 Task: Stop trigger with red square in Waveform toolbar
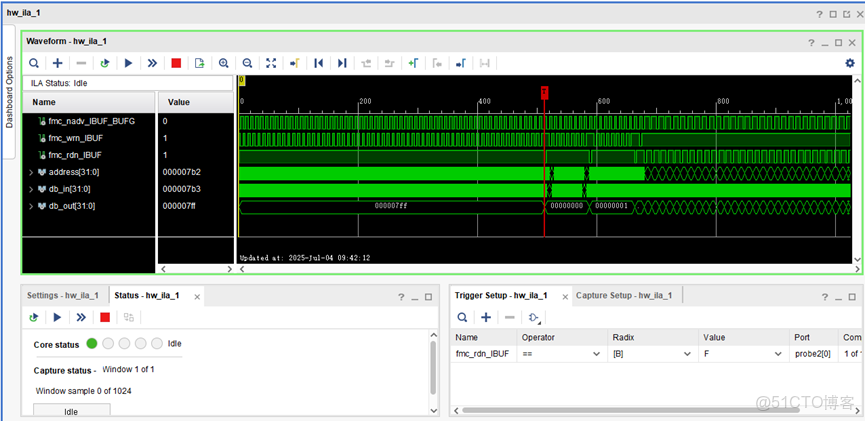tap(176, 63)
